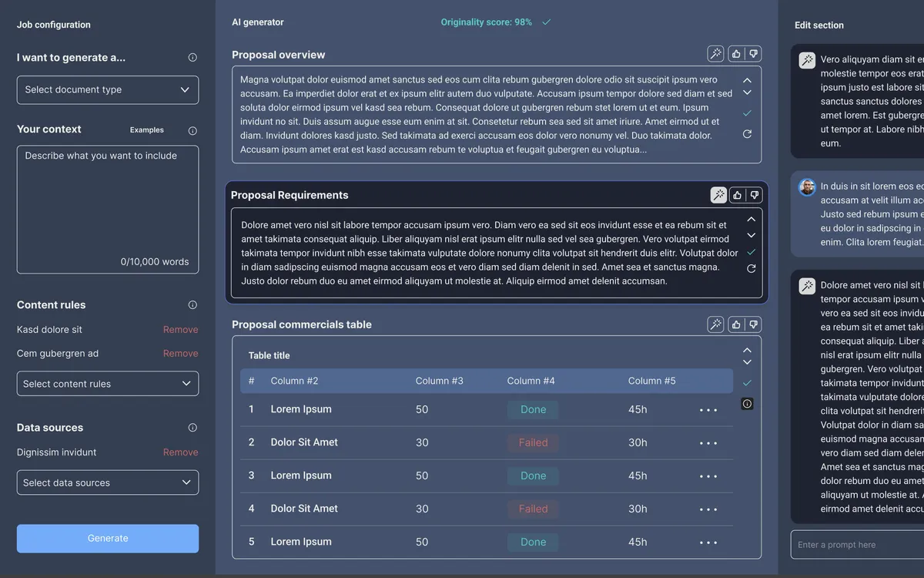Open row 3 Lorem Ipsum options menu

(708, 476)
